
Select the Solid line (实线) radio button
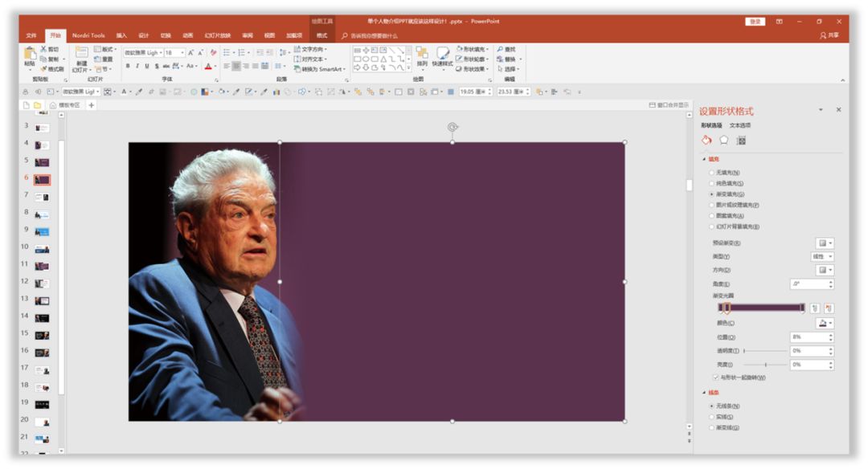(x=712, y=417)
